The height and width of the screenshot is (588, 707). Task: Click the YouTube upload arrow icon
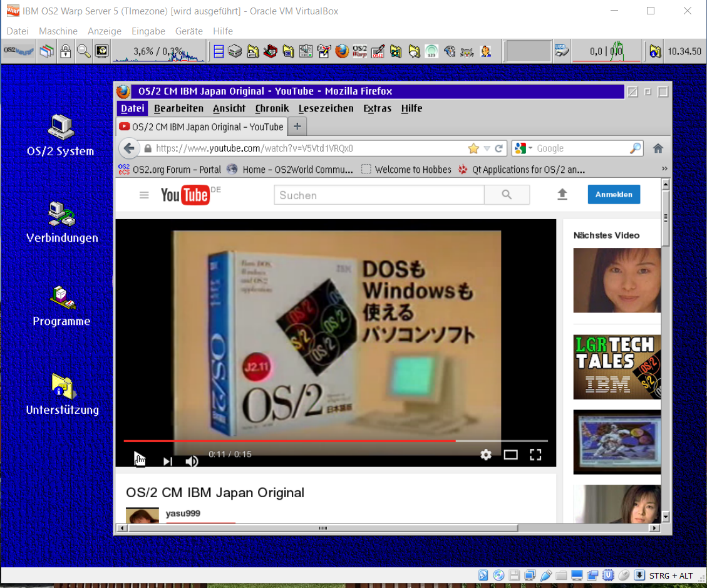click(562, 194)
